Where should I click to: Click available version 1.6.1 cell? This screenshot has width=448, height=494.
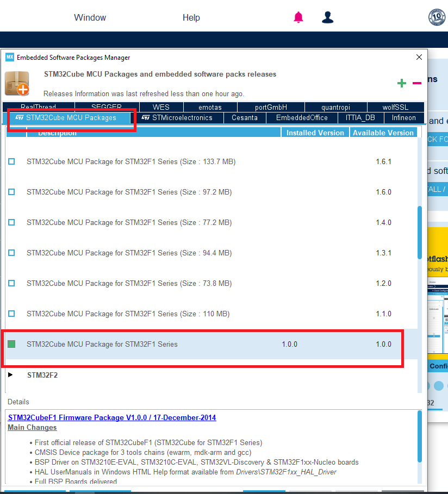click(383, 161)
